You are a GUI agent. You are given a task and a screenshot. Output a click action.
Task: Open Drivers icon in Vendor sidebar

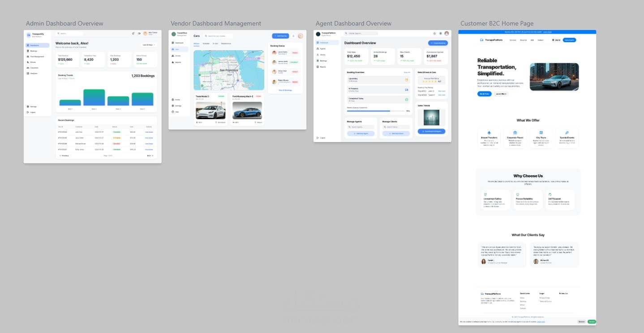(x=172, y=56)
